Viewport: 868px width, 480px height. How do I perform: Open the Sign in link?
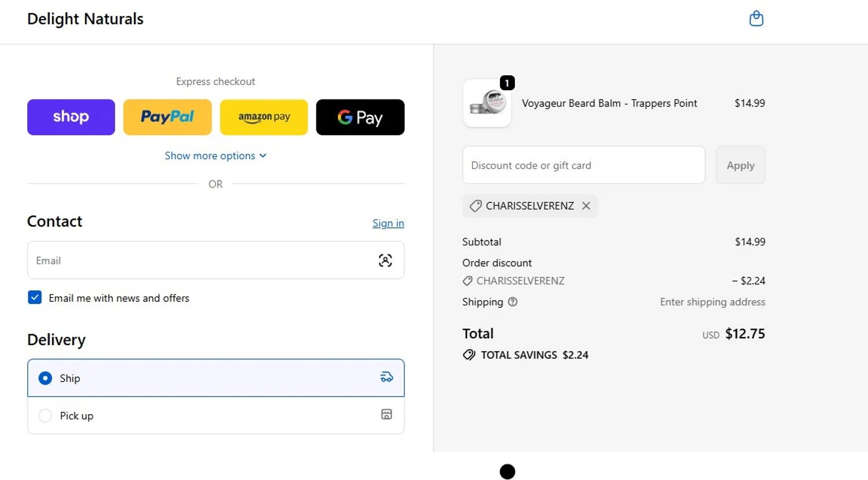(x=388, y=223)
